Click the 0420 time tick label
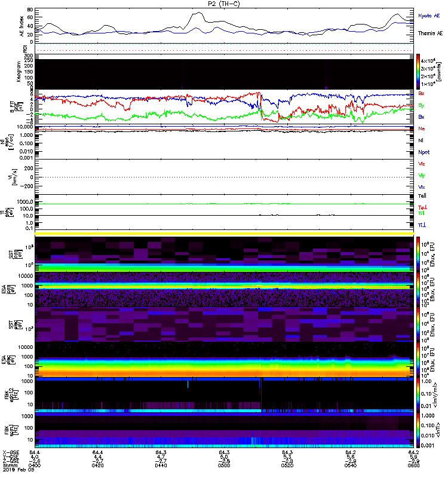This screenshot has width=448, height=478. pos(97,466)
